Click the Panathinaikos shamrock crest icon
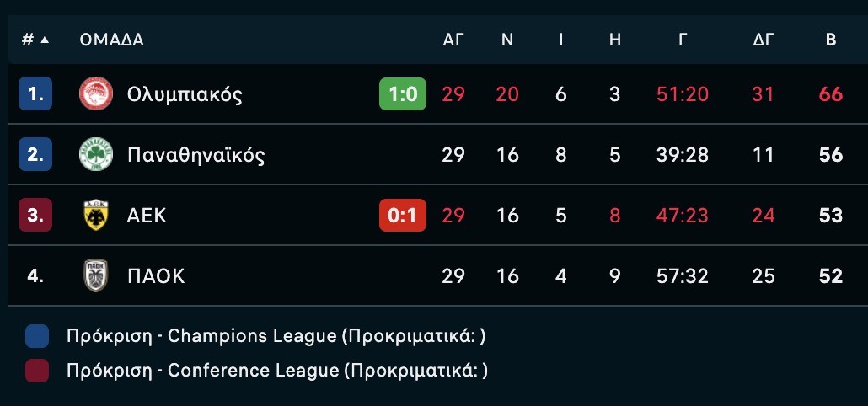This screenshot has height=406, width=868. 96,154
